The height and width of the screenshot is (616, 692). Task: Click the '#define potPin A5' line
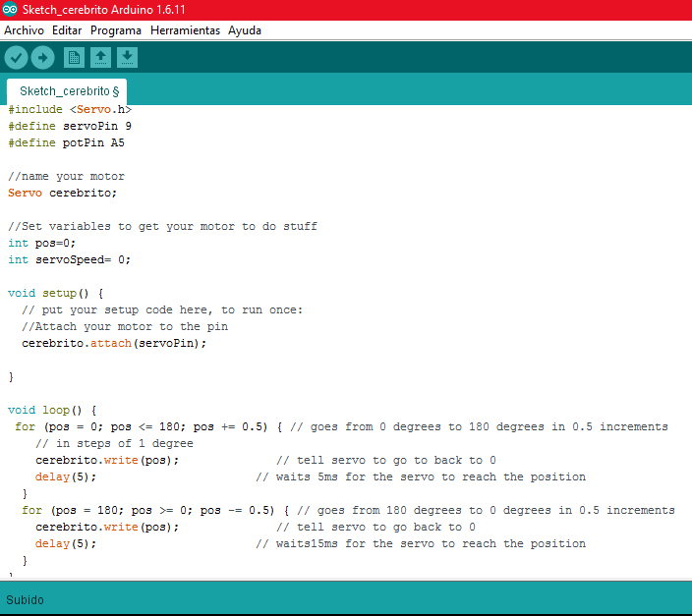point(66,143)
